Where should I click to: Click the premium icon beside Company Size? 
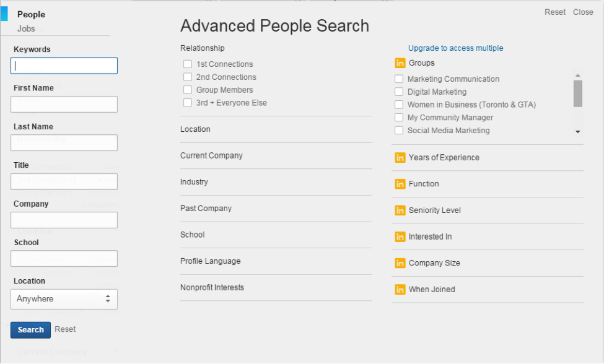[x=400, y=263]
